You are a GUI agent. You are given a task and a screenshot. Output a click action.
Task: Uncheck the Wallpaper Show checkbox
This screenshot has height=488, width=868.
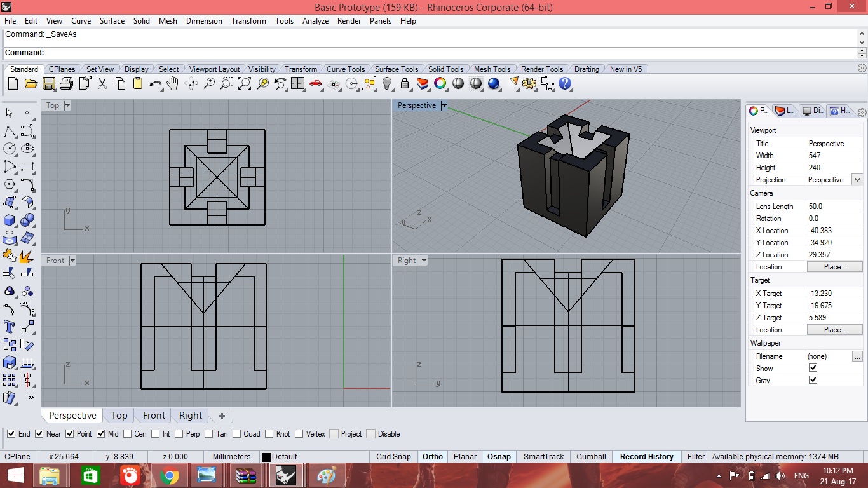tap(813, 368)
